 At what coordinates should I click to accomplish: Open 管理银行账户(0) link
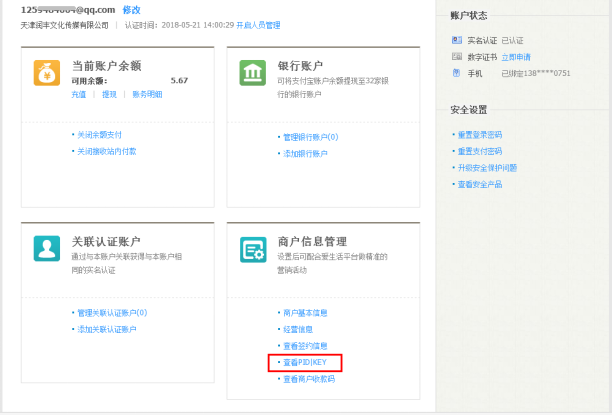[x=310, y=137]
